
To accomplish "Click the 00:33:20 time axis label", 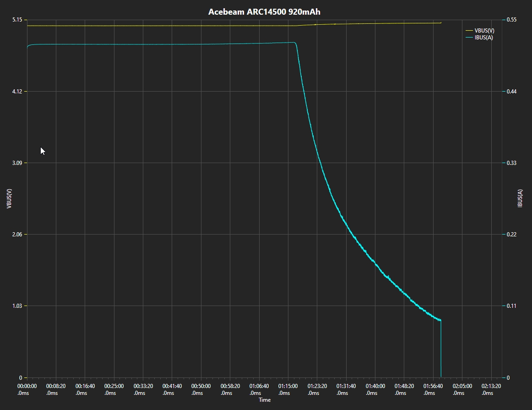I will click(x=143, y=390).
